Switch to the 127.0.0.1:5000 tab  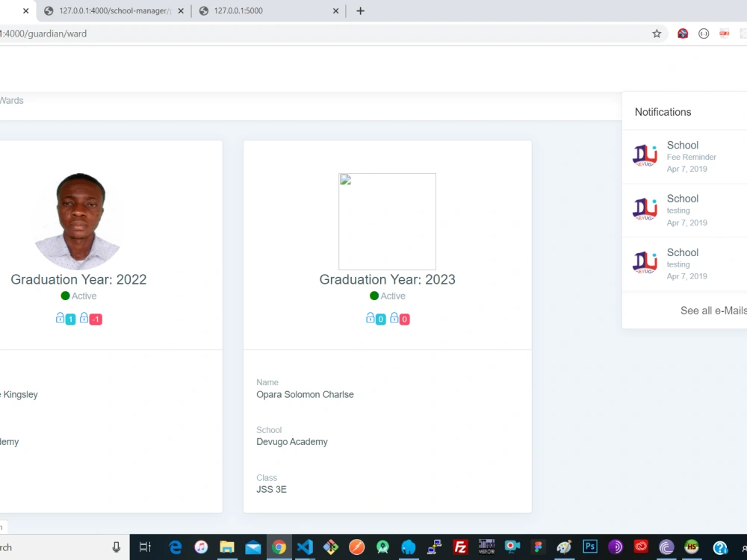pos(269,11)
